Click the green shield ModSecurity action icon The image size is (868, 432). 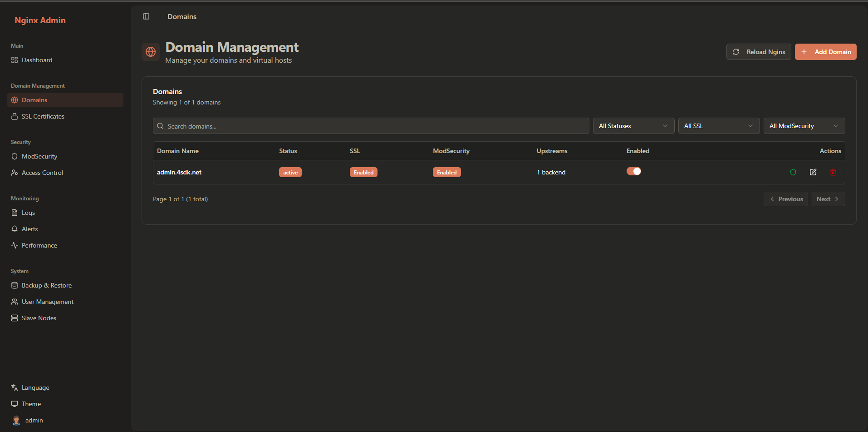click(x=793, y=172)
